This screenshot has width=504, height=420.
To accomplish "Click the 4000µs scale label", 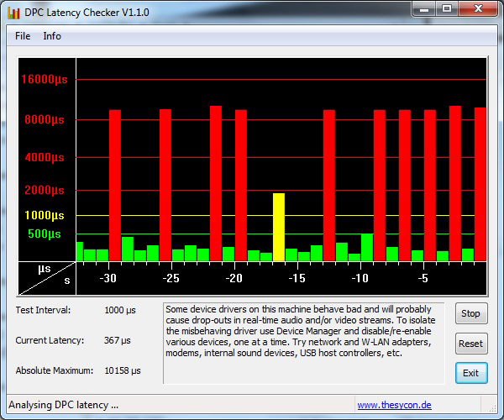I will coord(45,157).
